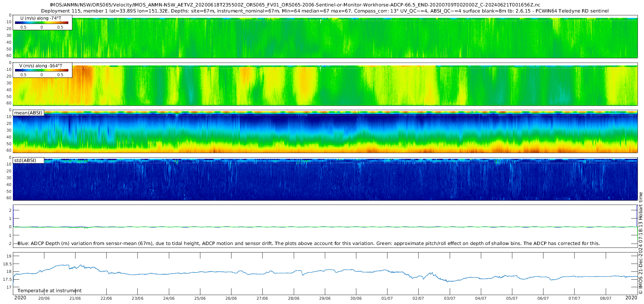
Task: Click the mean(ABSI) panel label
Action: 28,113
